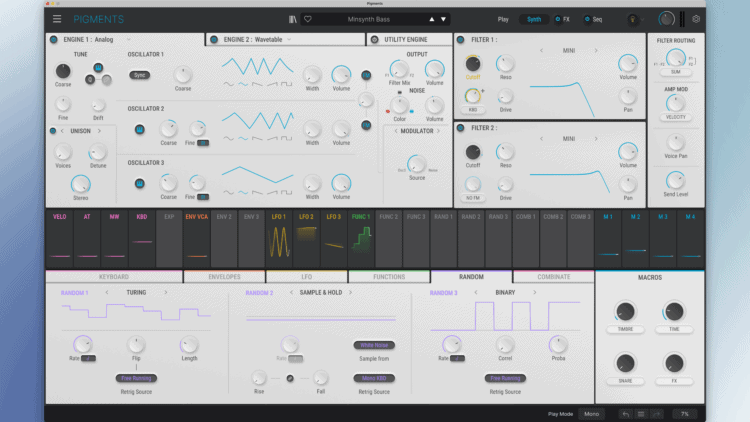750x422 pixels.
Task: Click the Oscillator 1 FM button
Action: 366,75
